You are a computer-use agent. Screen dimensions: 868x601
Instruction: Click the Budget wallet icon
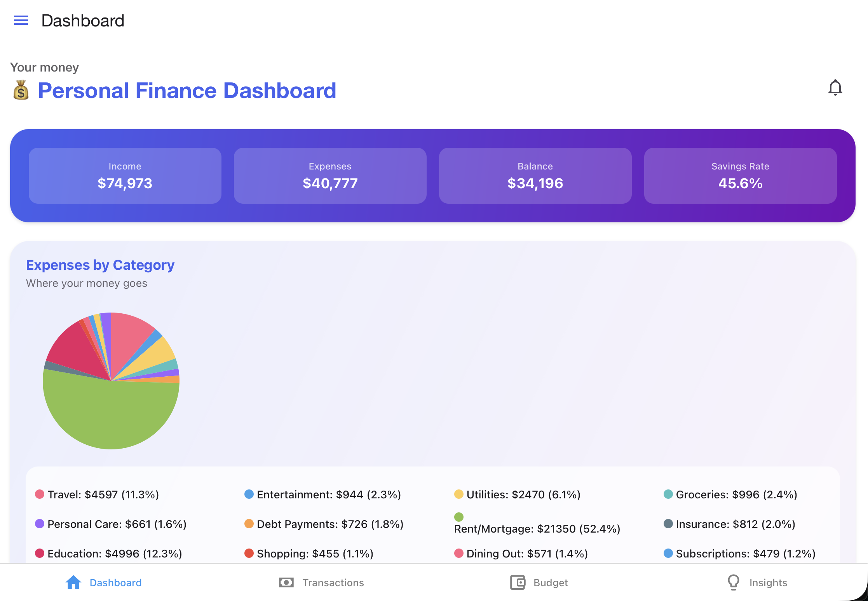(518, 582)
